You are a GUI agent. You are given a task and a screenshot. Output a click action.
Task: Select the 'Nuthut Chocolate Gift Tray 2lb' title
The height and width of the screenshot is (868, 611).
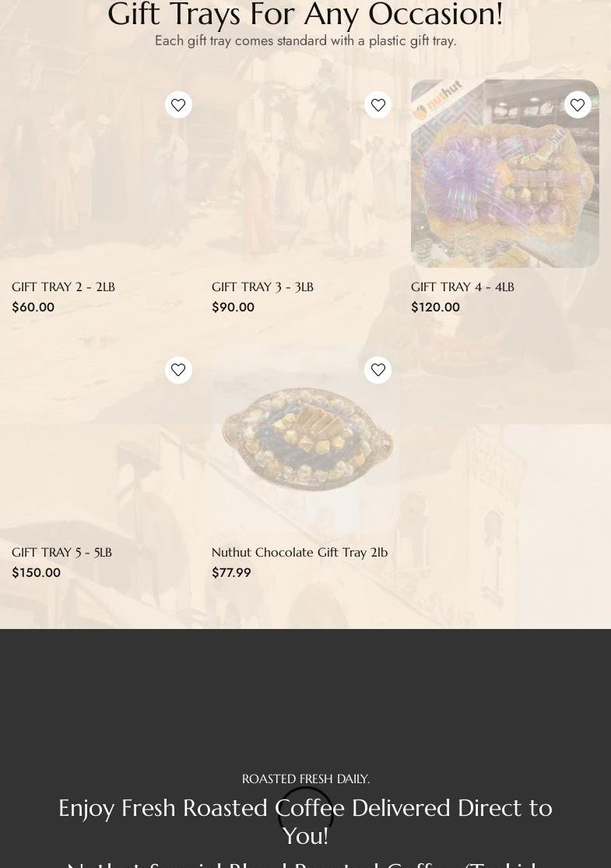(300, 552)
